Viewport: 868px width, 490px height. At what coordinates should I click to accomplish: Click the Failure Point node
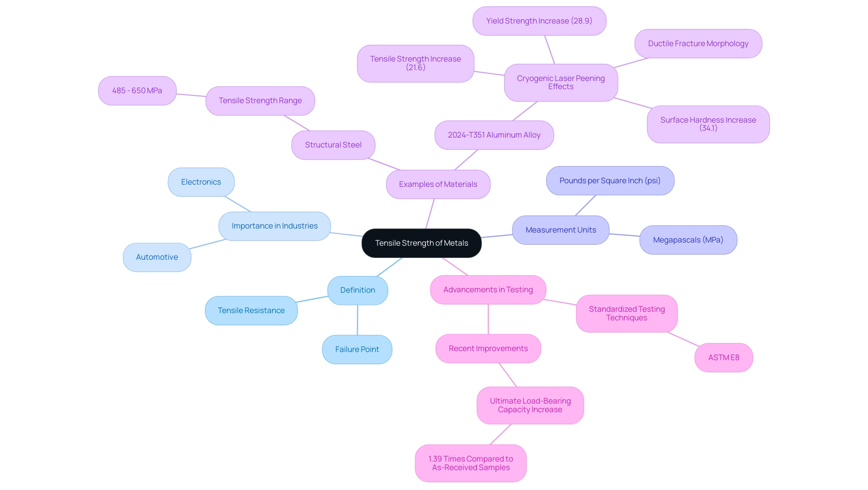(355, 349)
